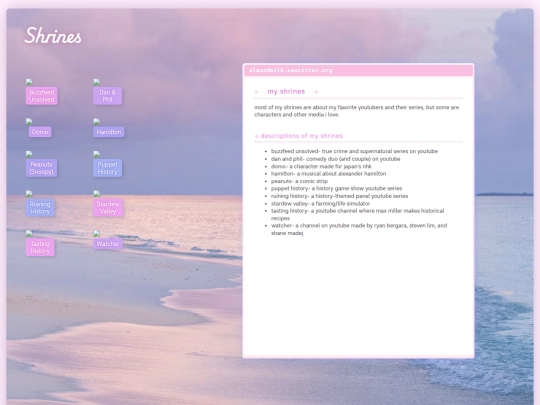This screenshot has width=540, height=405.
Task: Click broken image icon above Hamilton
Action: pos(96,122)
